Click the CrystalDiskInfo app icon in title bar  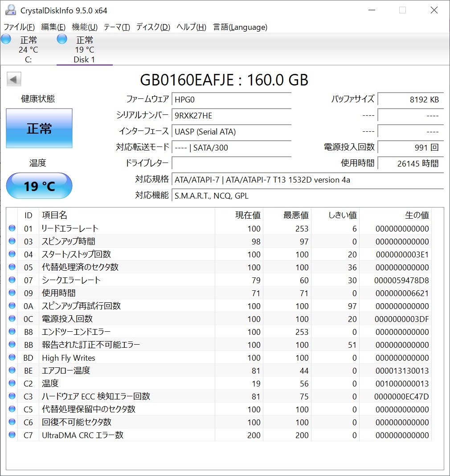click(x=10, y=10)
